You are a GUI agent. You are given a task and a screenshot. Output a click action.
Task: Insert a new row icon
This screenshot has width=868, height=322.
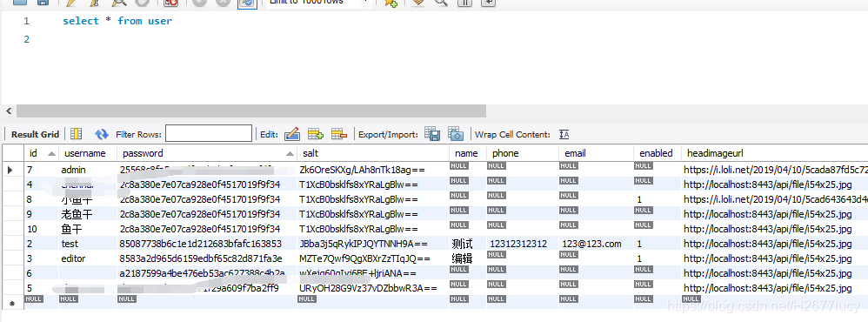coord(316,134)
